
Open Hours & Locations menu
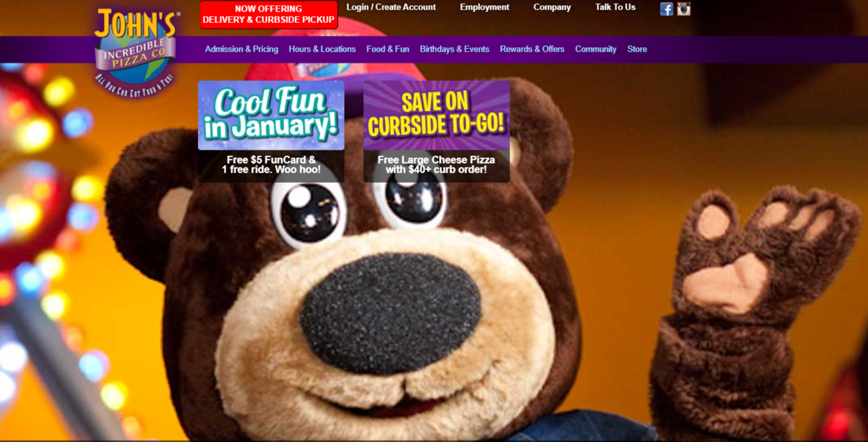coord(322,49)
